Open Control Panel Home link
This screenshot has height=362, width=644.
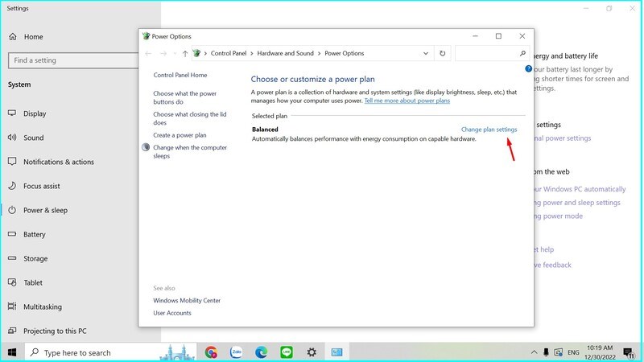click(x=180, y=75)
